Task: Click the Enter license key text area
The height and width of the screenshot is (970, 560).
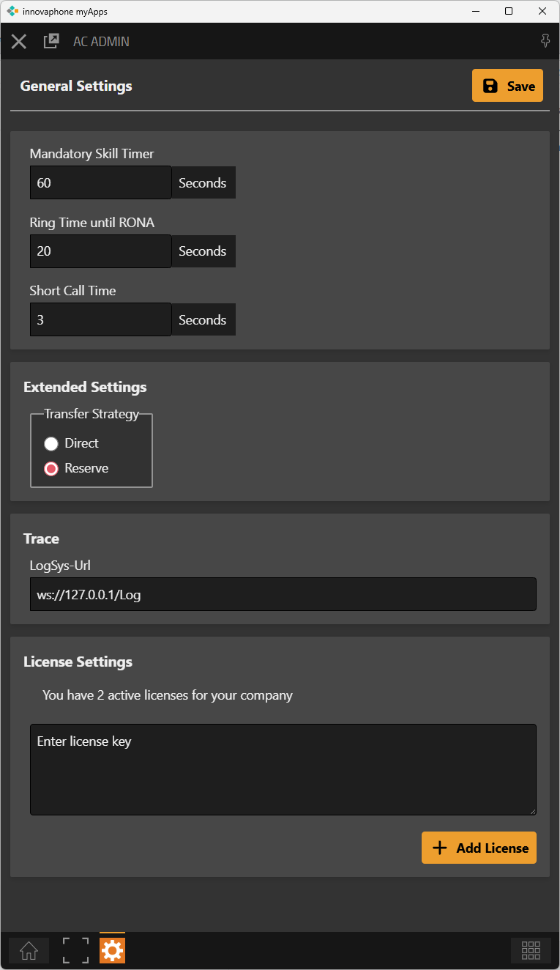Action: pyautogui.click(x=283, y=769)
